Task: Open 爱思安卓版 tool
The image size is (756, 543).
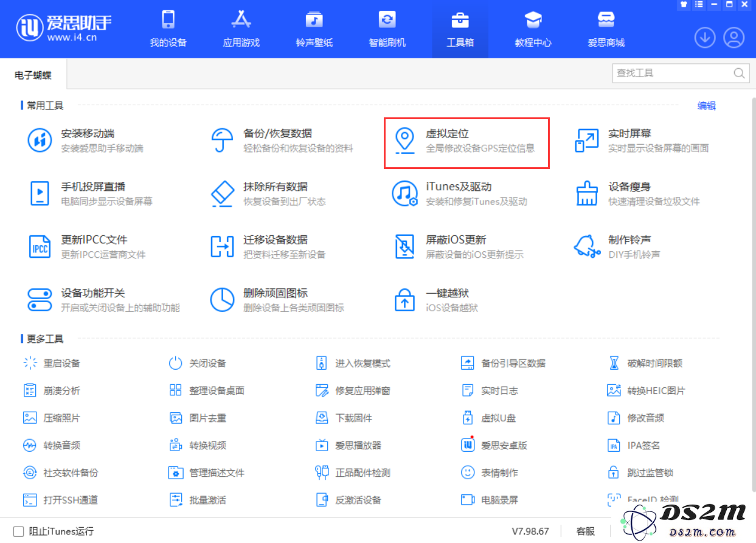Action: (x=494, y=445)
